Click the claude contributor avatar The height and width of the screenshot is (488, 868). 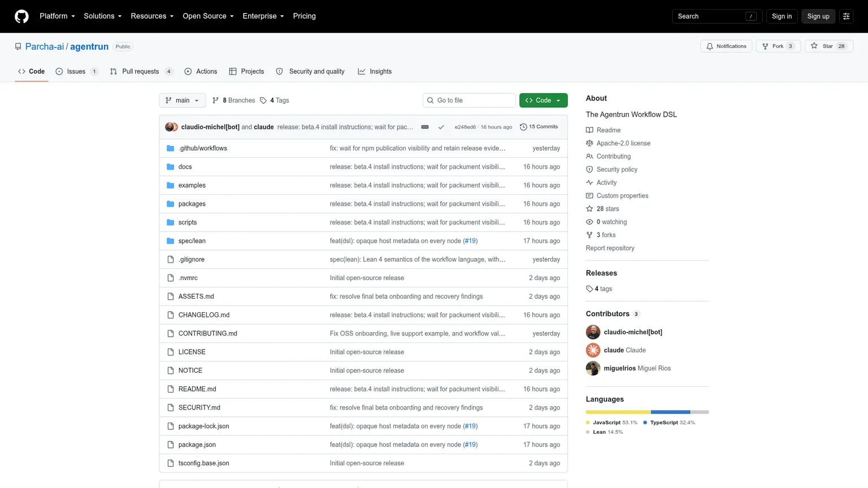[x=593, y=350]
